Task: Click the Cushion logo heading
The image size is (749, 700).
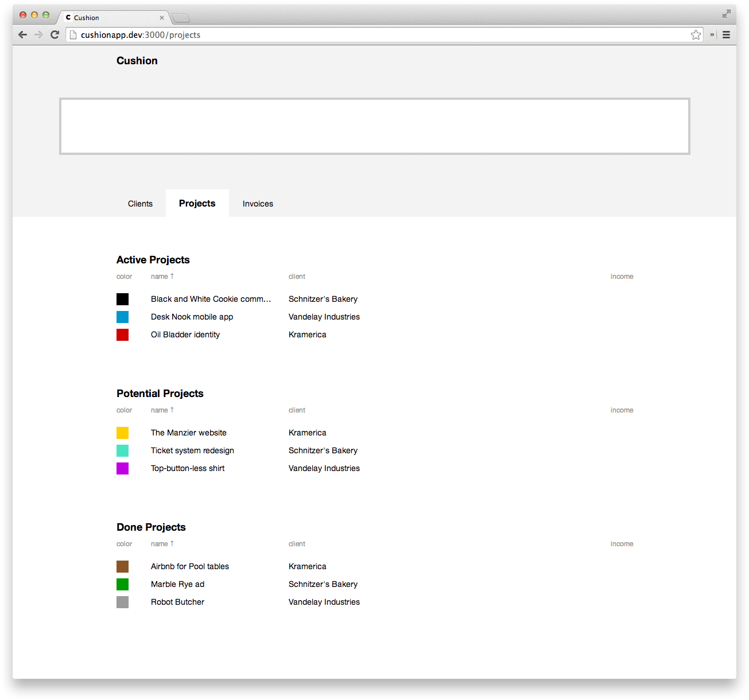Action: (137, 61)
